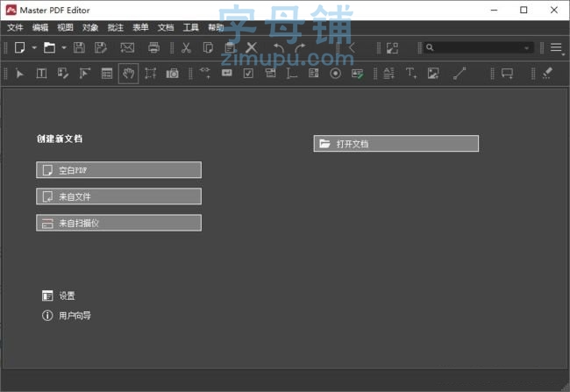The image size is (570, 392).
Task: Select the insert image tool
Action: [433, 74]
